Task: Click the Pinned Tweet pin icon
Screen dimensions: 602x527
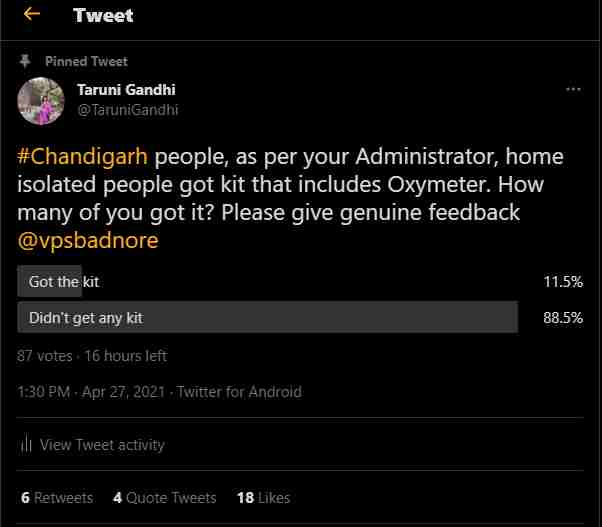Action: coord(25,61)
